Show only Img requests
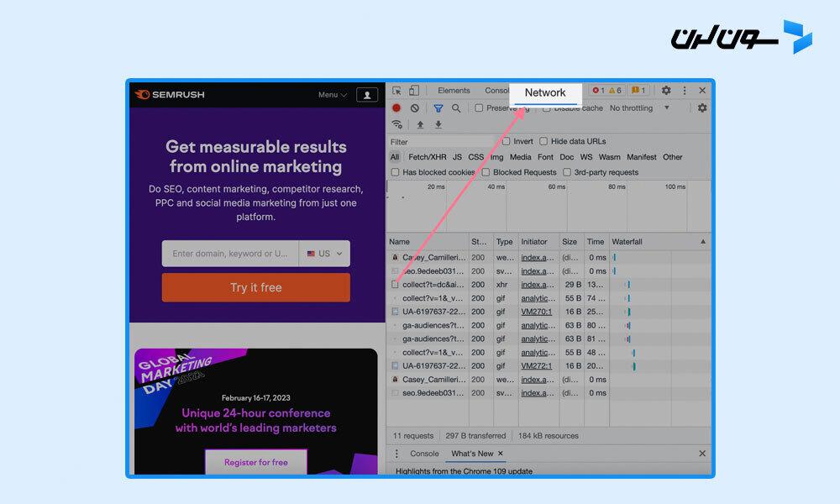Image resolution: width=840 pixels, height=504 pixels. [x=496, y=157]
